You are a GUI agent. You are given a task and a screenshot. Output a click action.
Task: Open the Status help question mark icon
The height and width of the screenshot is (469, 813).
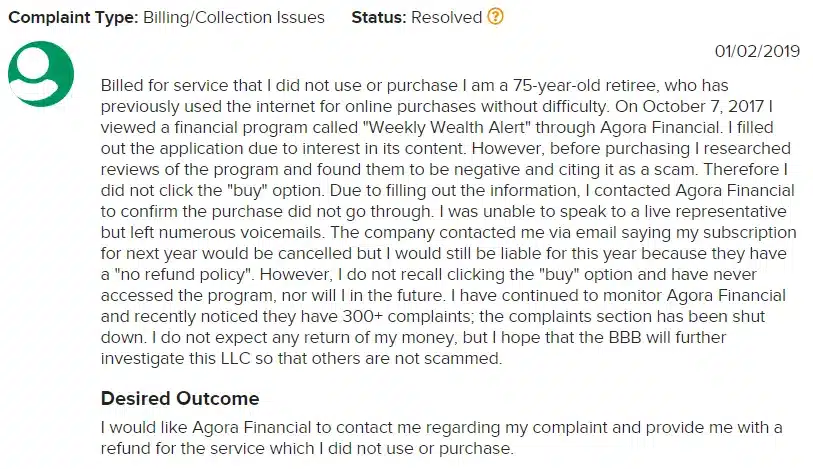tap(495, 17)
